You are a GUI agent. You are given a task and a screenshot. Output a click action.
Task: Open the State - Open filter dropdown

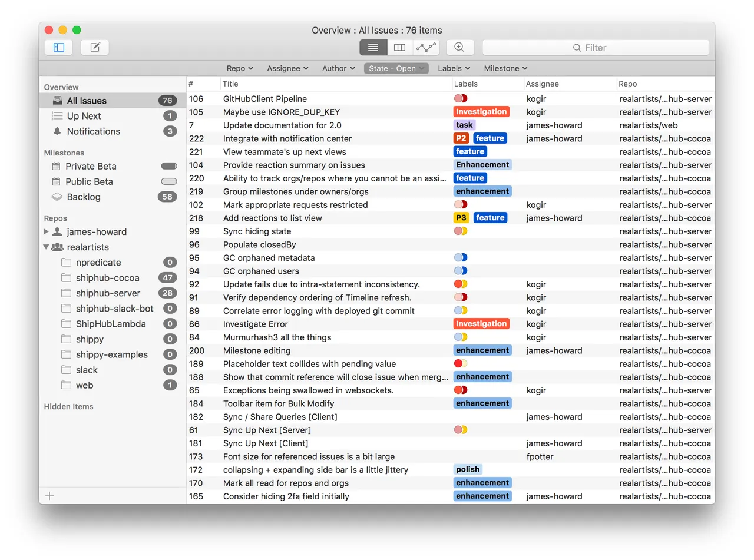coord(396,68)
